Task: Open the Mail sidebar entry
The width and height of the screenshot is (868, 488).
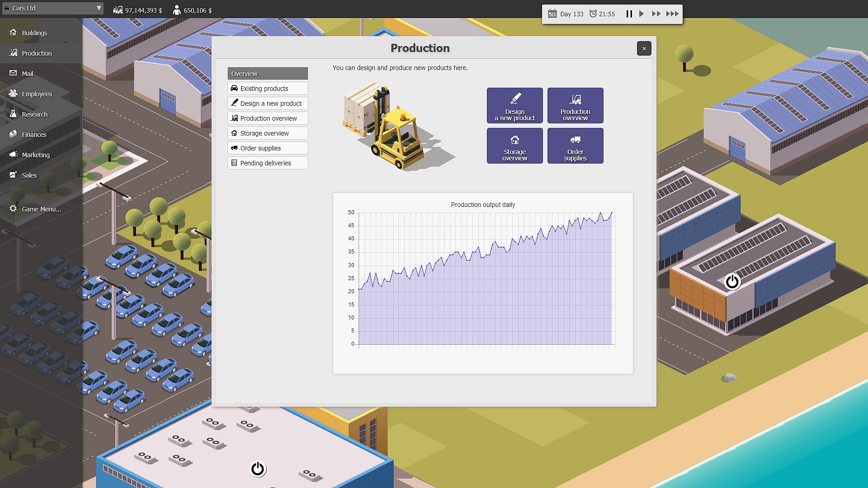Action: [27, 74]
